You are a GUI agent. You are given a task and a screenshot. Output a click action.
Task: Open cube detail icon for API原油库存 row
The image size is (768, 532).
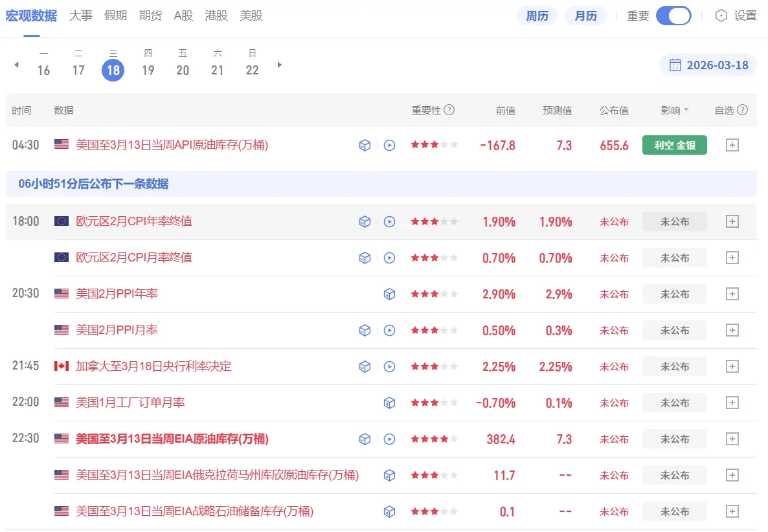(x=365, y=146)
